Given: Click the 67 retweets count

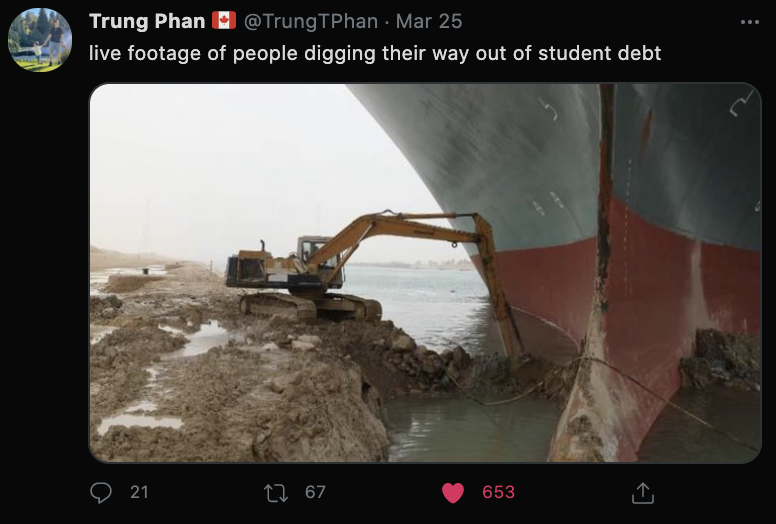Looking at the screenshot, I should (315, 492).
